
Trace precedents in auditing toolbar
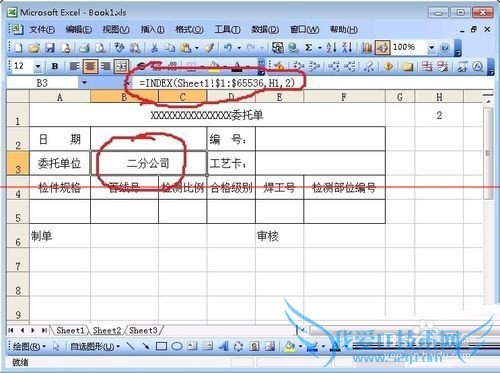298,66
